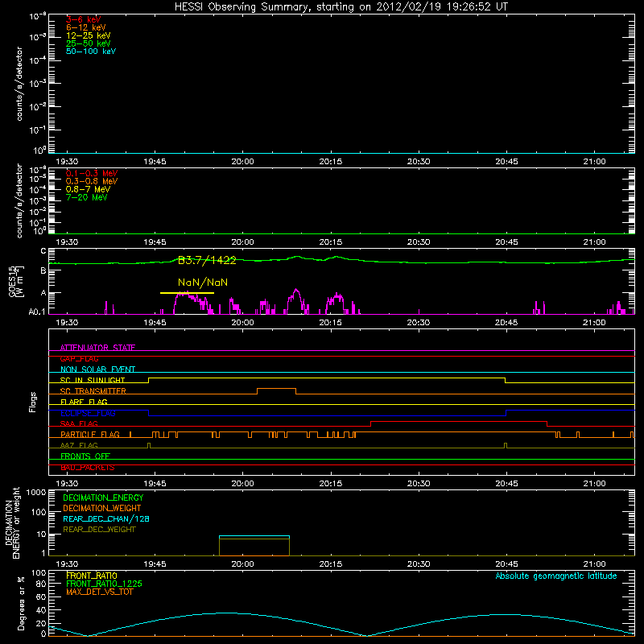644x644 pixels.
Task: Click the DECIMATION_ENERGY legend label
Action: tap(103, 497)
